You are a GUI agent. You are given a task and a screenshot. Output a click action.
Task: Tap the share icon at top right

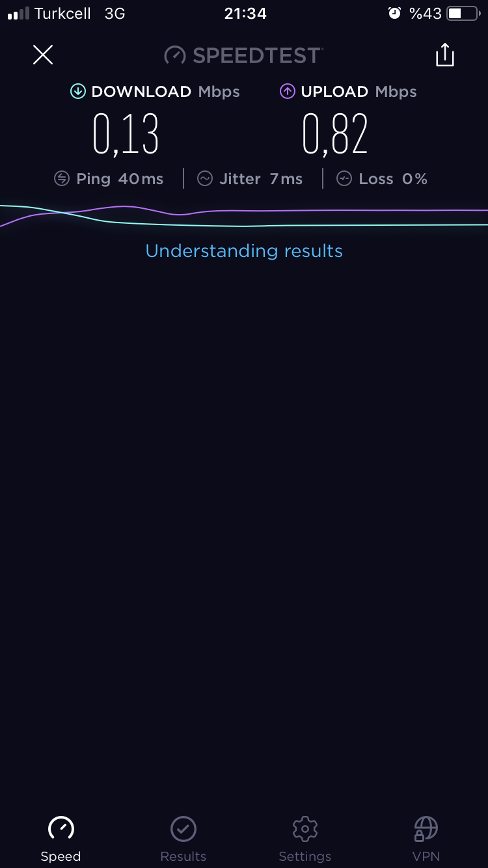445,55
